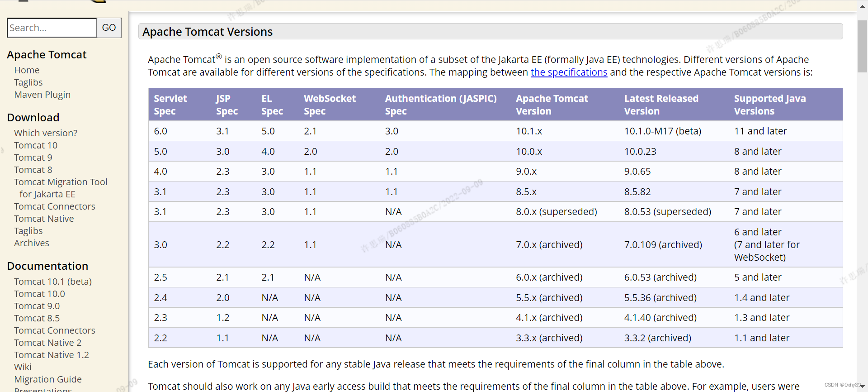Open the Maven Plugin link
868x392 pixels.
(x=42, y=95)
